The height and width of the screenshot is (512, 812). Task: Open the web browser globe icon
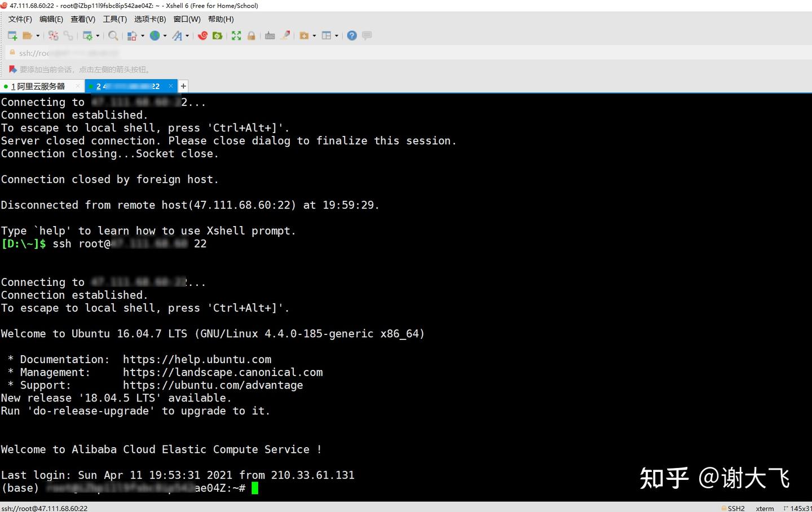(156, 35)
